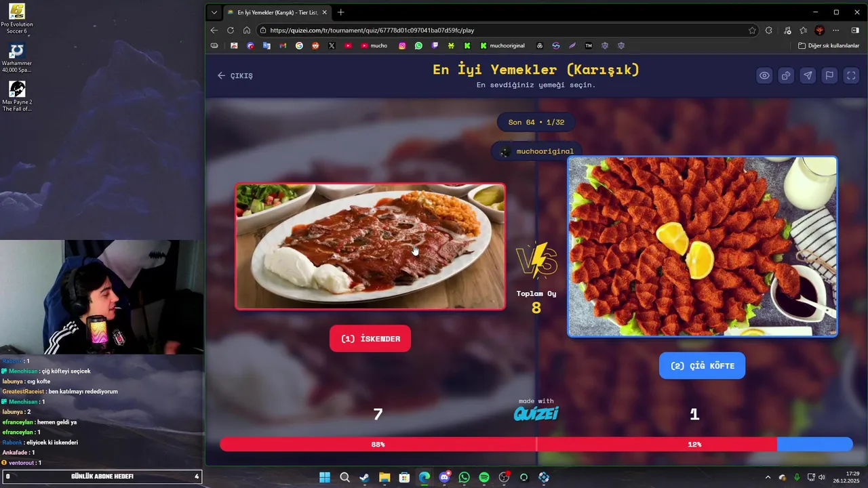Click the flag report icon
Screen dimensions: 868x488
(829, 75)
